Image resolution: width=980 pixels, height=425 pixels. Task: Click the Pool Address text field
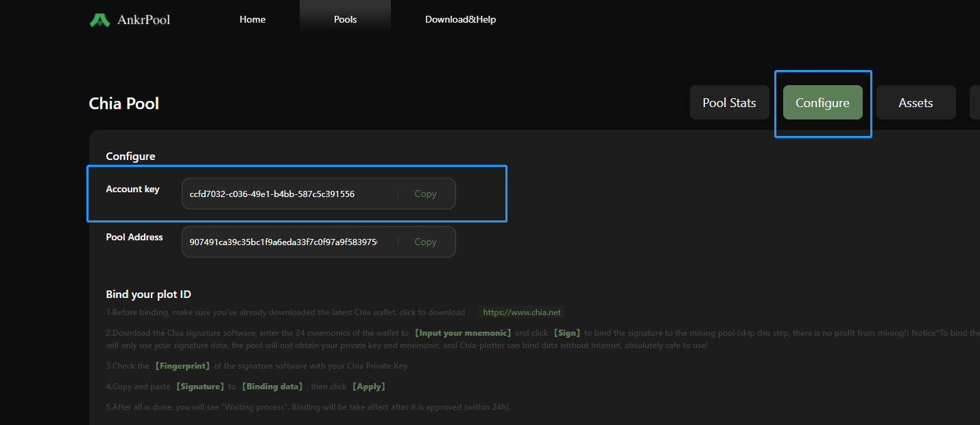click(319, 242)
